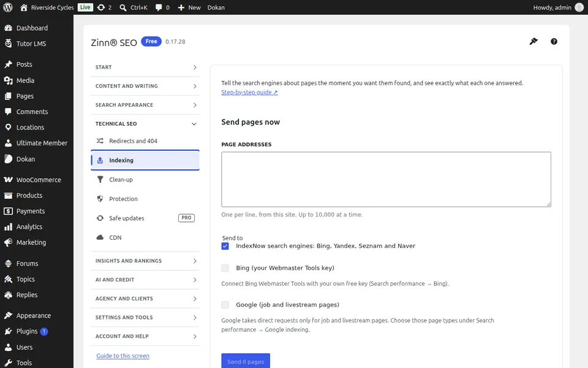Open the WordPress logo menu
This screenshot has height=368, width=588.
7,7
